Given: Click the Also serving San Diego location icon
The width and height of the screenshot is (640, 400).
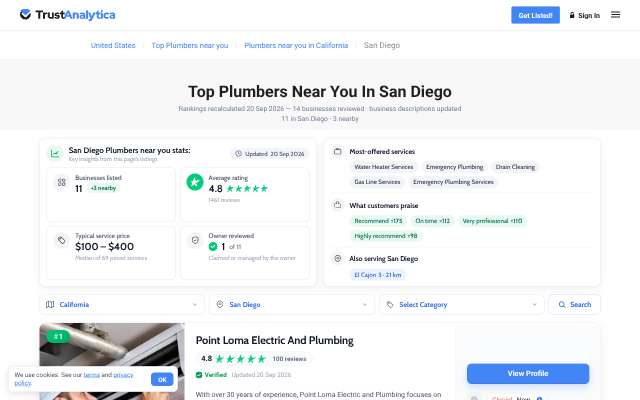Looking at the screenshot, I should (x=338, y=258).
